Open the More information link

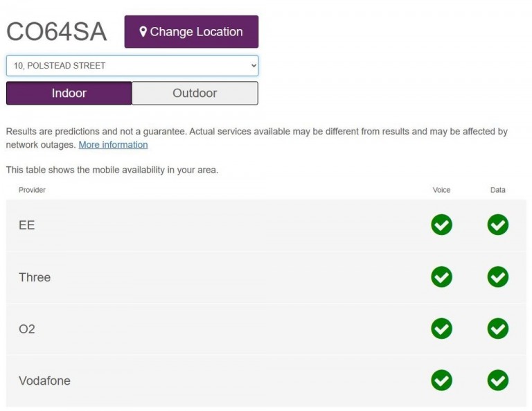[x=113, y=145]
